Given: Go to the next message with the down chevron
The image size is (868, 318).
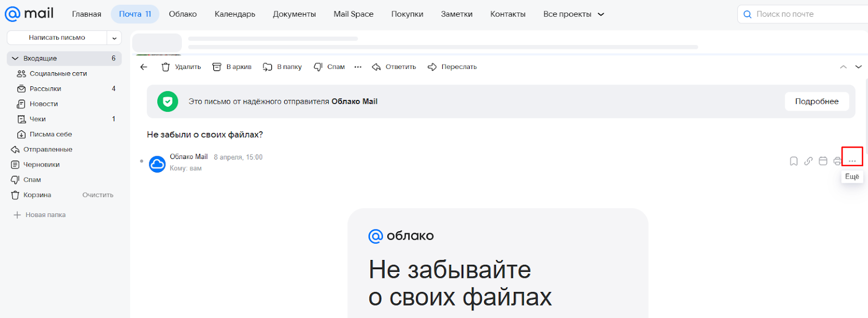Looking at the screenshot, I should 858,67.
